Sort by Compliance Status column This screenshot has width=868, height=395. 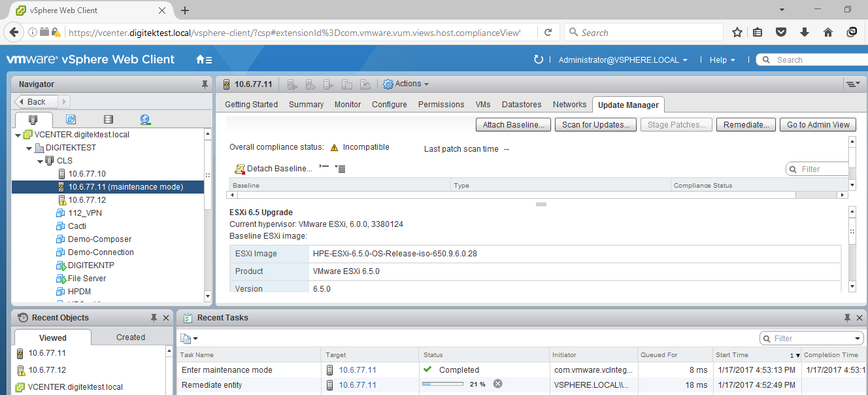(703, 186)
